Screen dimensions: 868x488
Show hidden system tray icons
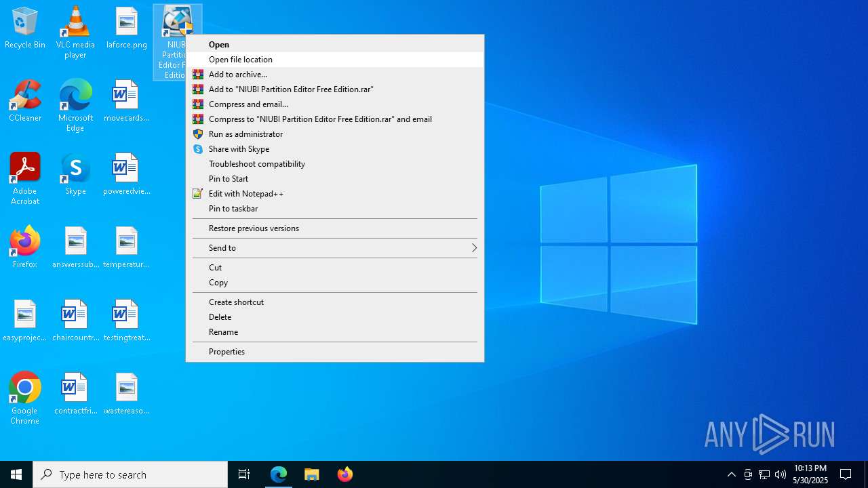pos(731,474)
